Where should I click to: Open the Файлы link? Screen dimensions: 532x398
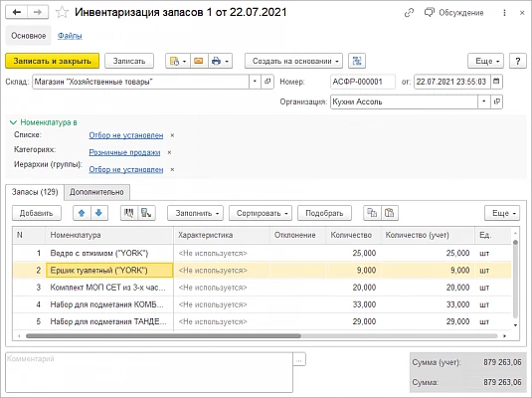(x=70, y=36)
